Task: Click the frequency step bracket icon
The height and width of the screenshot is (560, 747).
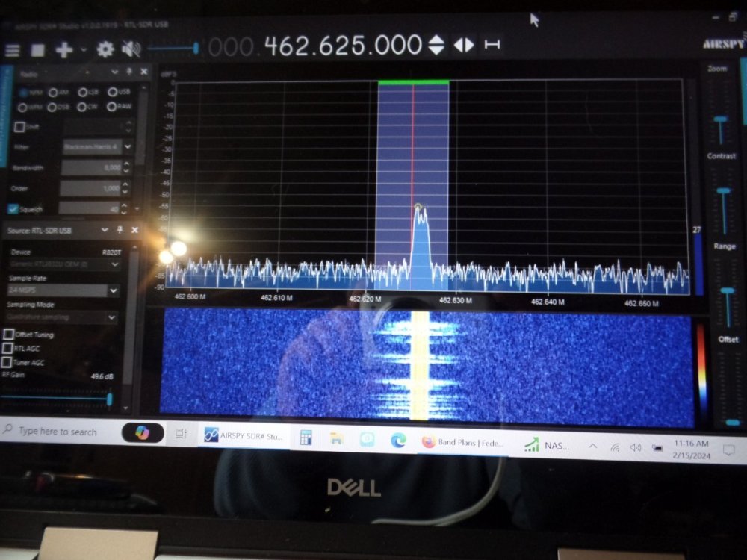Action: [492, 46]
